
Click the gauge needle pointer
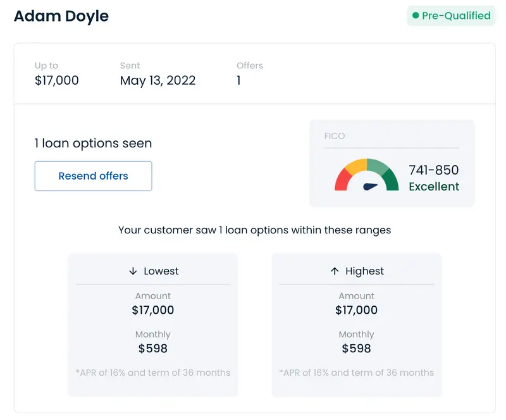click(370, 187)
